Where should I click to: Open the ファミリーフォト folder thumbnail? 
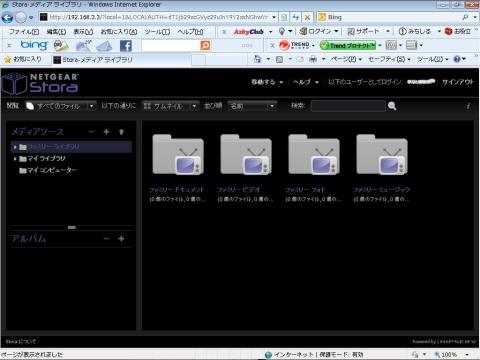coord(314,154)
